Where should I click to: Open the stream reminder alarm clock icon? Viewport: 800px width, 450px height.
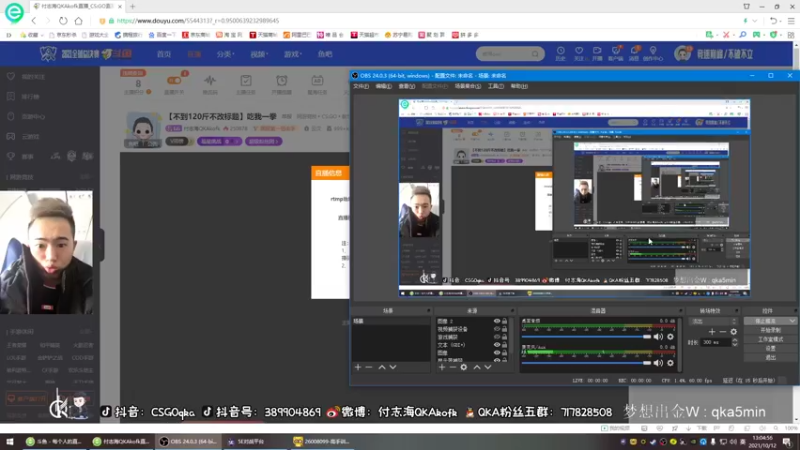click(x=282, y=81)
